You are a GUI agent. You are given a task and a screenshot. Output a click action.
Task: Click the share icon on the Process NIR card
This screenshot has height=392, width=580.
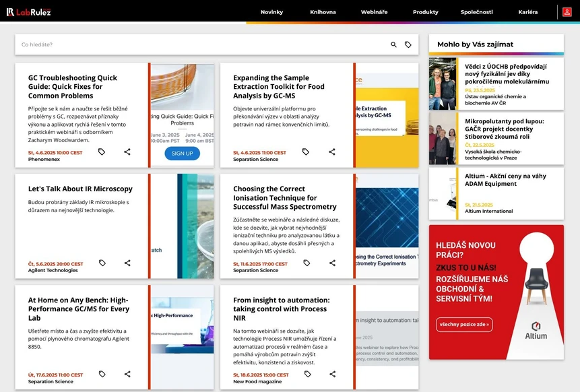[331, 373]
